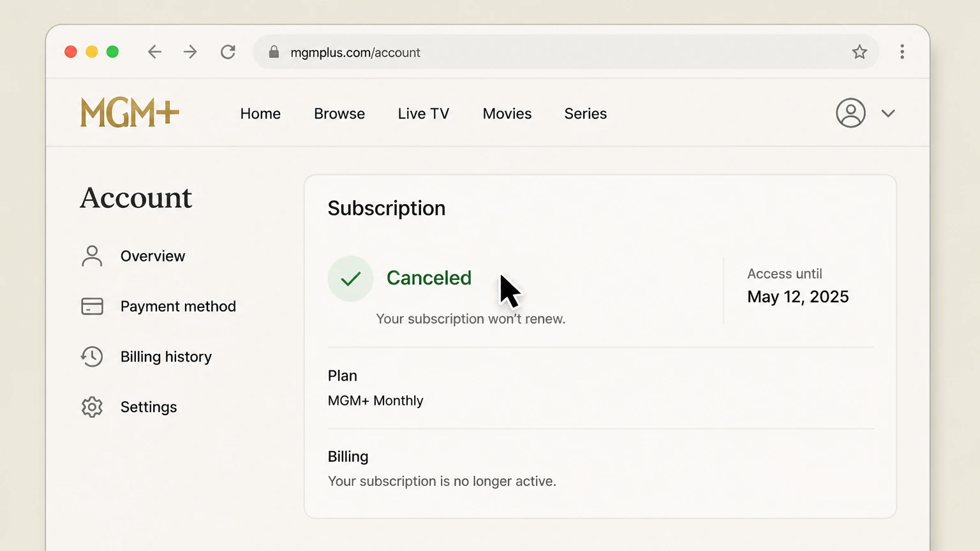Click the red close window button

(71, 52)
